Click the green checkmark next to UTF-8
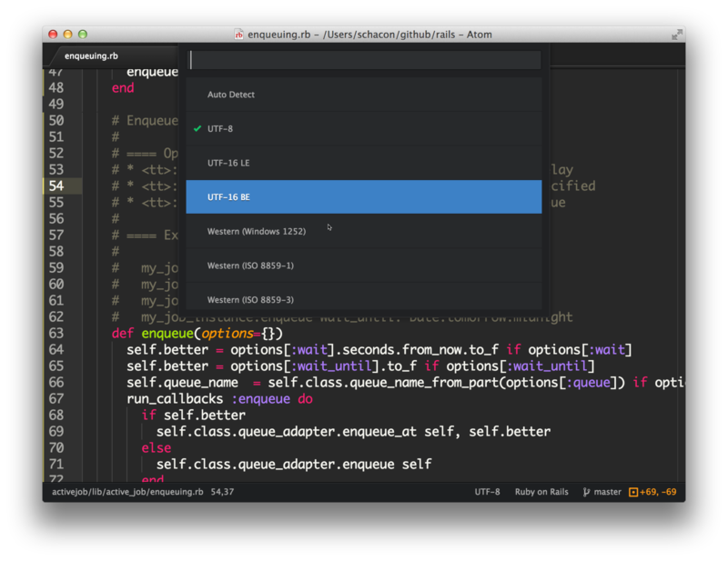The width and height of the screenshot is (728, 561). [197, 129]
